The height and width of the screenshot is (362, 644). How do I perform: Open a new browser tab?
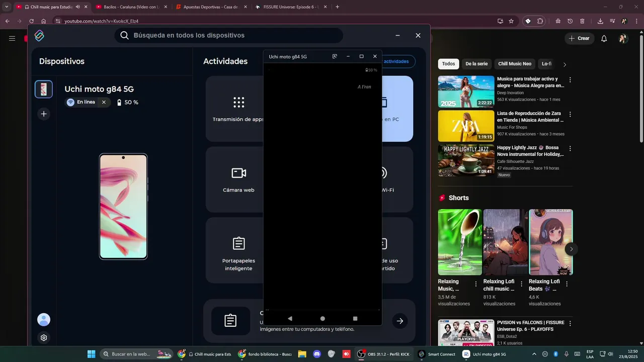pyautogui.click(x=337, y=7)
